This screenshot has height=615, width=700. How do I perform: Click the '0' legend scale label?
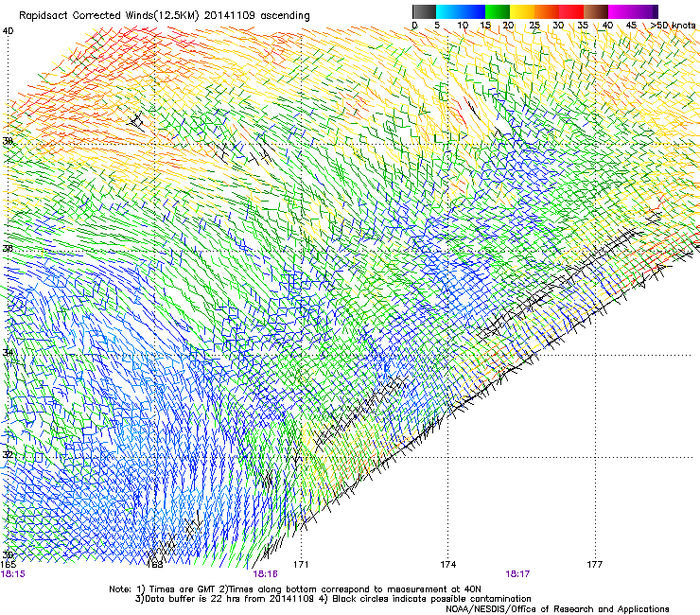(x=414, y=25)
